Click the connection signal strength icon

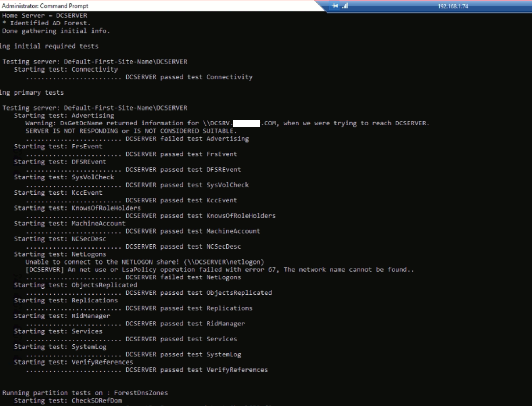345,6
